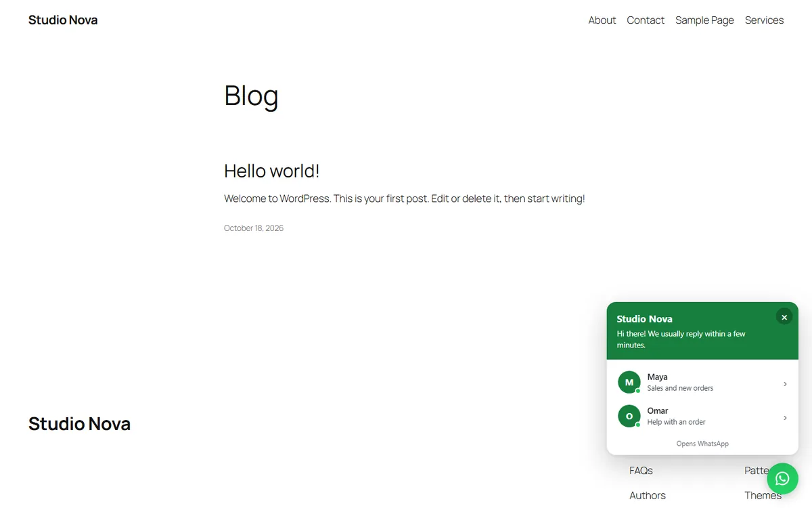Click the floating WhatsApp chat button
The height and width of the screenshot is (508, 812).
[x=782, y=478]
